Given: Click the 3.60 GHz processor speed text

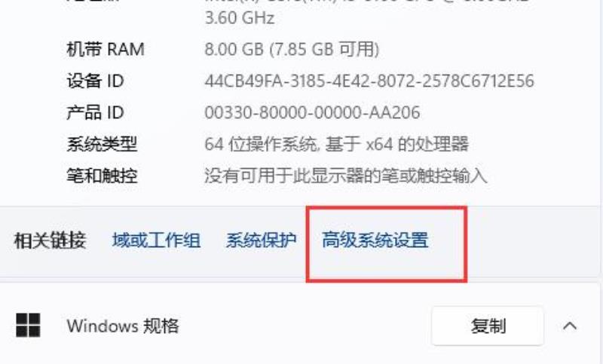Looking at the screenshot, I should coord(240,17).
